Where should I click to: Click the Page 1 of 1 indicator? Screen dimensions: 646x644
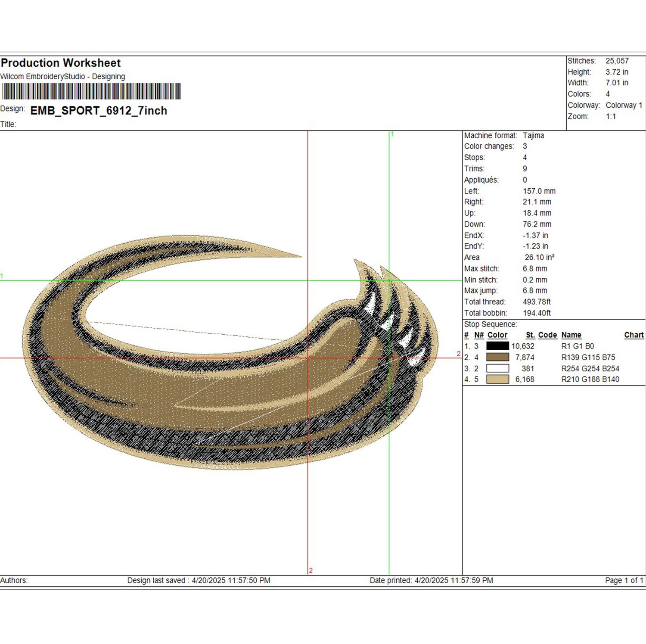tap(624, 581)
